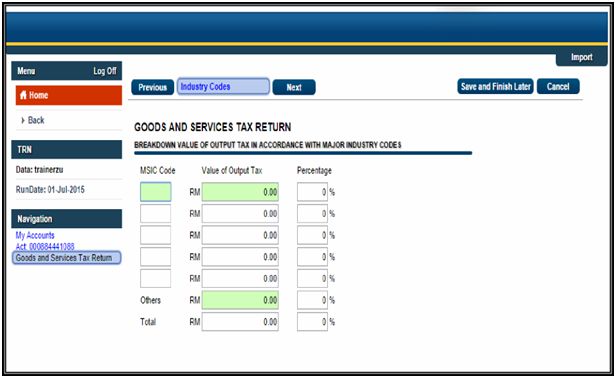The height and width of the screenshot is (378, 616).
Task: Click fifth row Percentage field
Action: click(x=312, y=279)
